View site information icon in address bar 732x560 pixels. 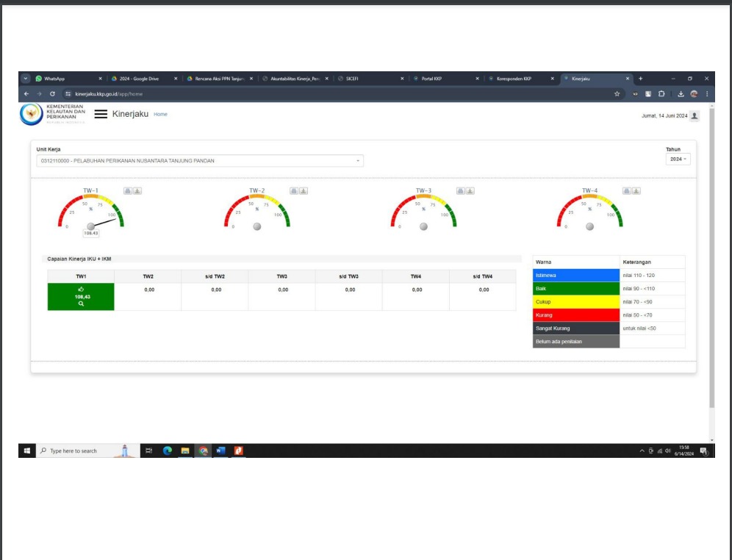pos(68,94)
